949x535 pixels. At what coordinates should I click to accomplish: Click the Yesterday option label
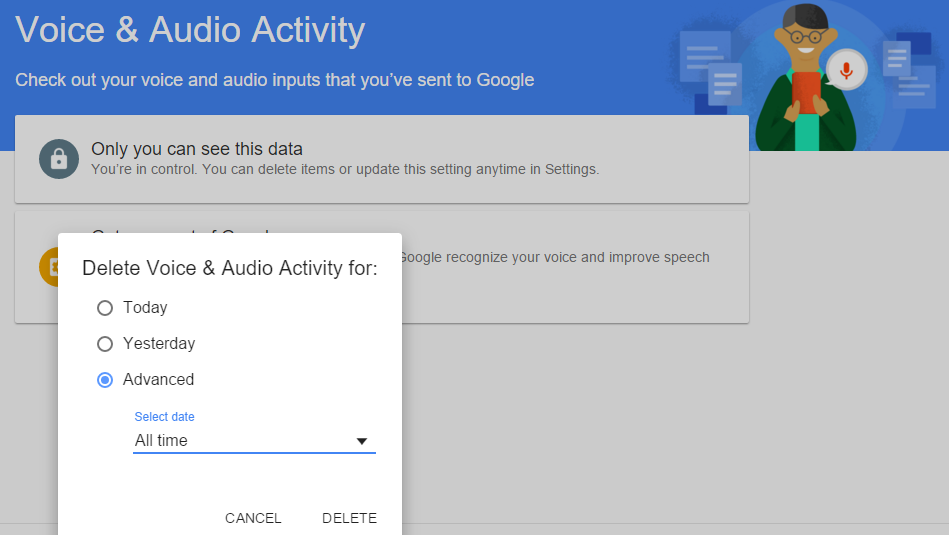point(159,344)
